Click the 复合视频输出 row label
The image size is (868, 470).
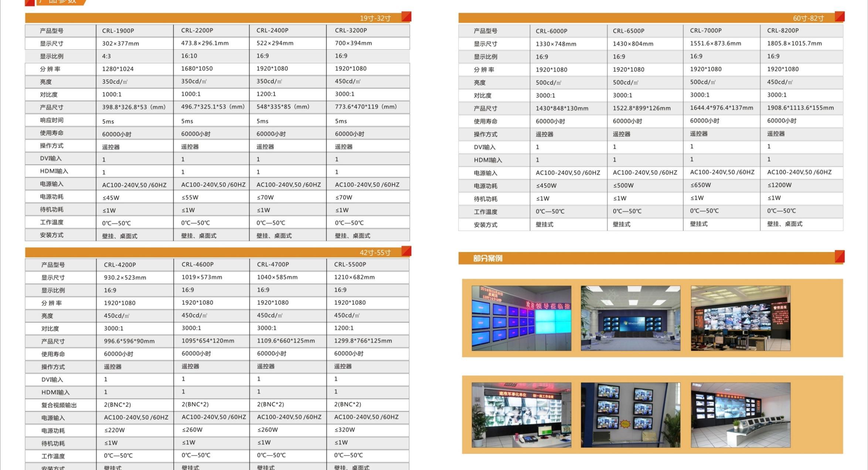[x=59, y=405]
